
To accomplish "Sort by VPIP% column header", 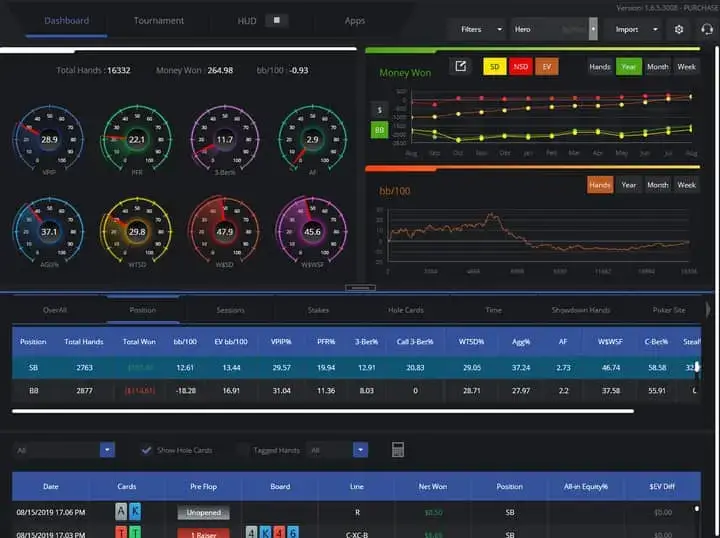I will click(281, 342).
